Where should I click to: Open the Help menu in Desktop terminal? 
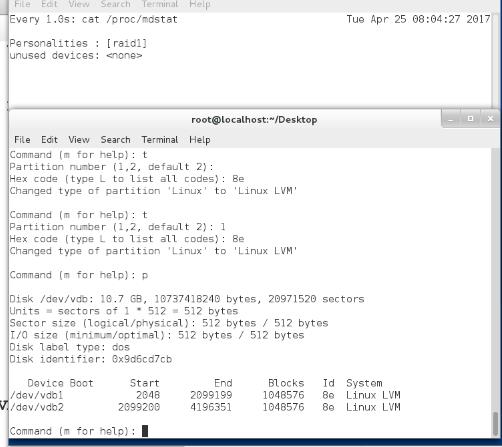click(199, 140)
